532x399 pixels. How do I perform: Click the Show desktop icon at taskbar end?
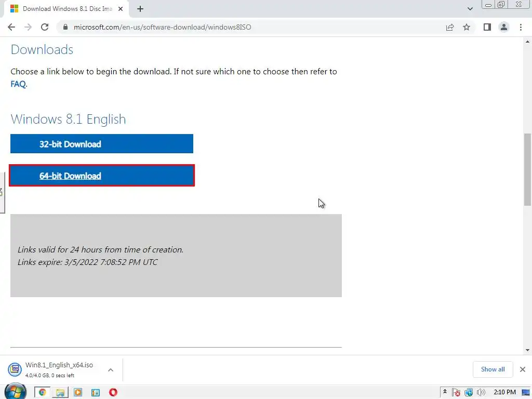526,393
